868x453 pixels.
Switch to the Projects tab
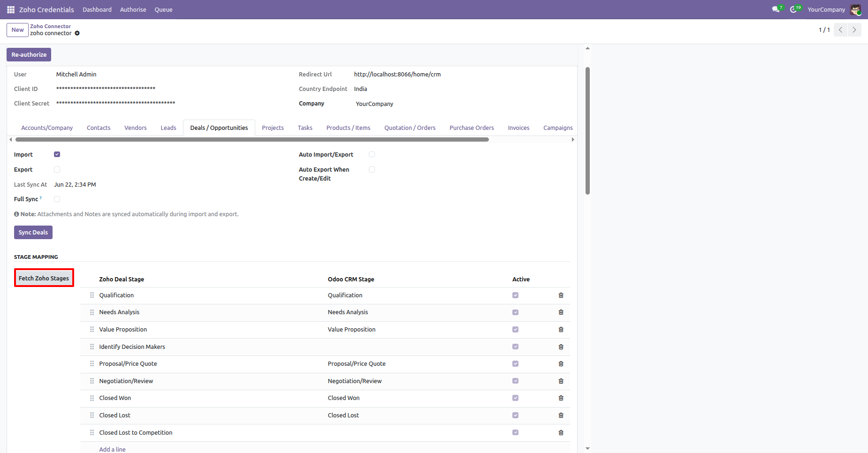tap(273, 128)
